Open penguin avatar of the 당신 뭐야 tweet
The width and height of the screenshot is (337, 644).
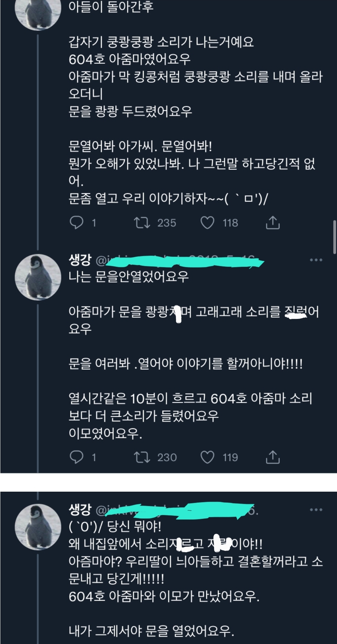coord(38,527)
